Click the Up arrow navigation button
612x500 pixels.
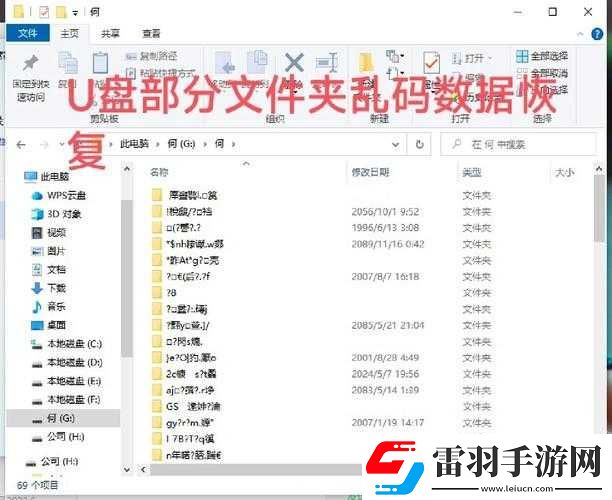[x=78, y=143]
